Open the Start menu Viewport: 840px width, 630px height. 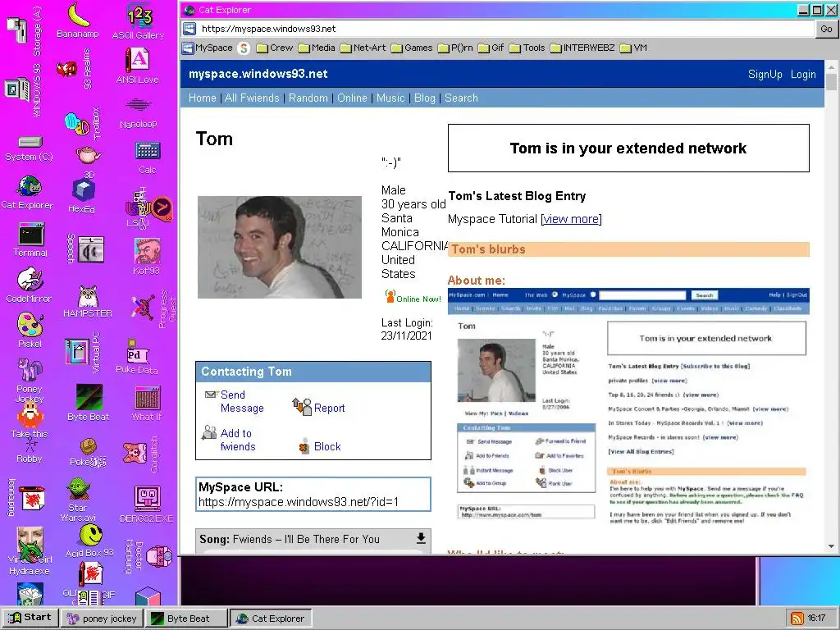point(30,618)
